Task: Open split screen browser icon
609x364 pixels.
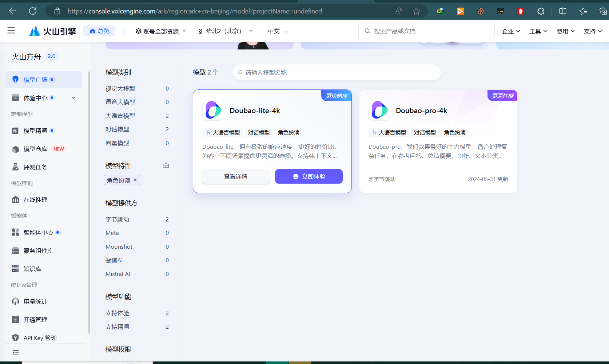Action: pos(562,11)
